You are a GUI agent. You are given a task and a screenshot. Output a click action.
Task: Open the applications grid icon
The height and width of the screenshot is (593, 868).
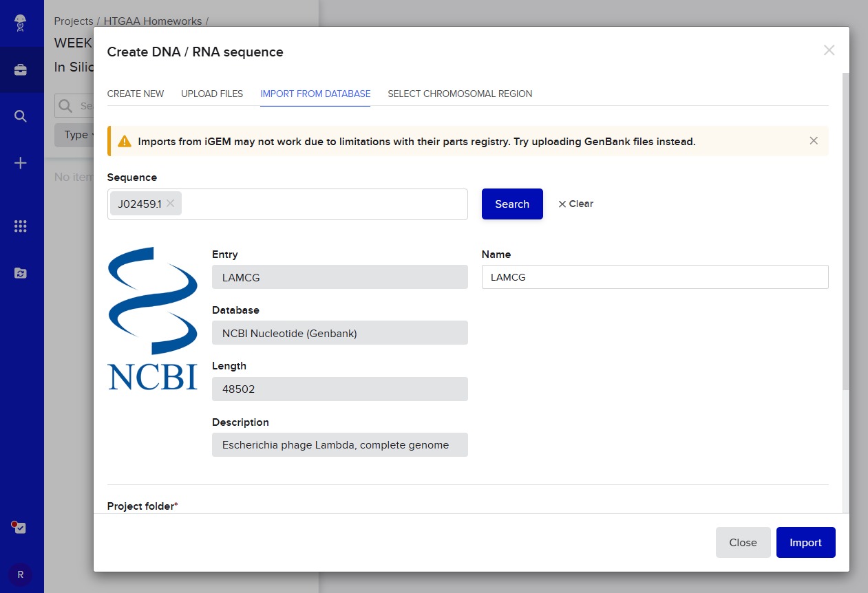21,226
